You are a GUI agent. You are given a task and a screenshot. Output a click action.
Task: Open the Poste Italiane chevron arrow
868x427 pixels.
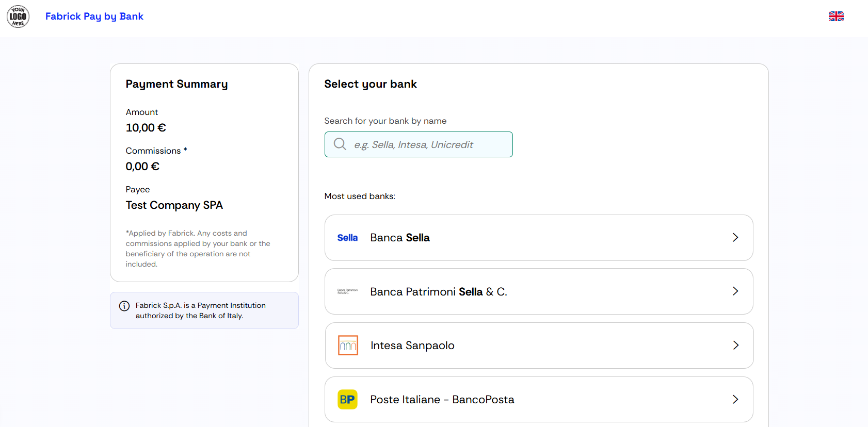735,399
